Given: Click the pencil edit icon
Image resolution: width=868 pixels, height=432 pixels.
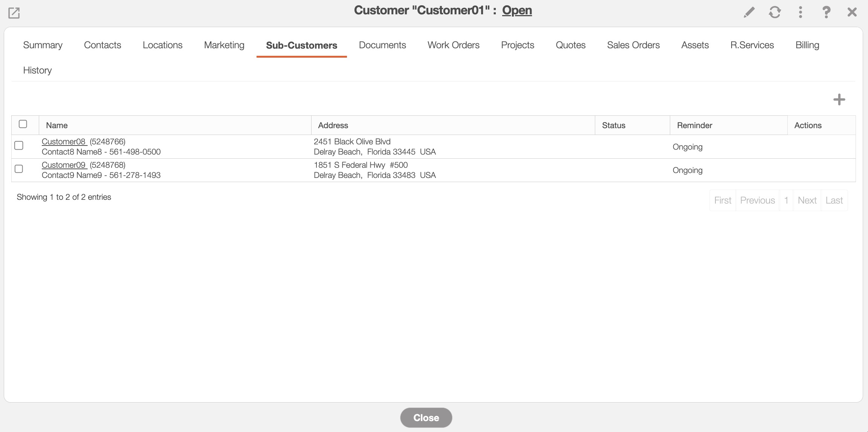Looking at the screenshot, I should click(749, 12).
